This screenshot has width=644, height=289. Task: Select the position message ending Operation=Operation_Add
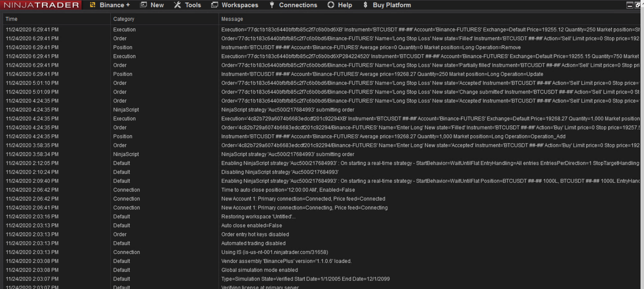(x=393, y=136)
